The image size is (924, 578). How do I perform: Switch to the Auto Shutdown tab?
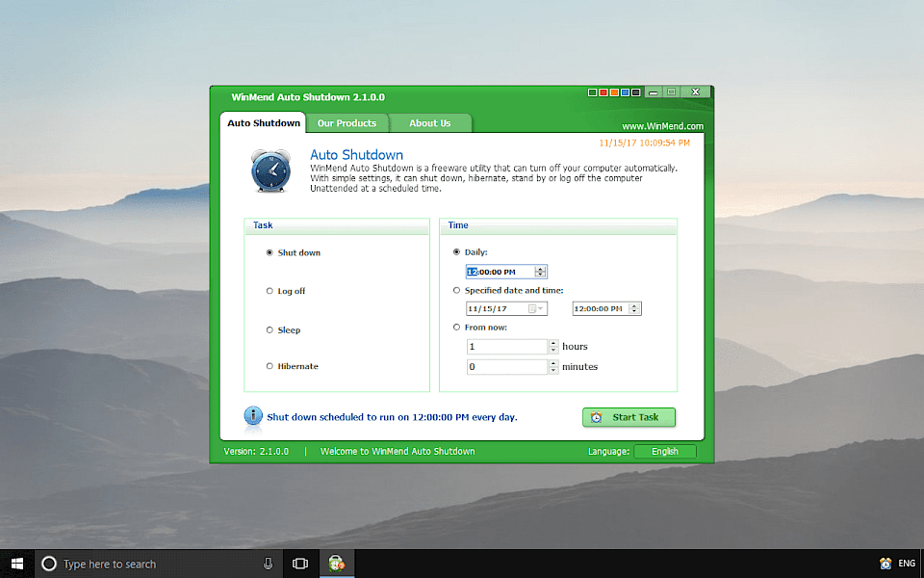tap(264, 122)
